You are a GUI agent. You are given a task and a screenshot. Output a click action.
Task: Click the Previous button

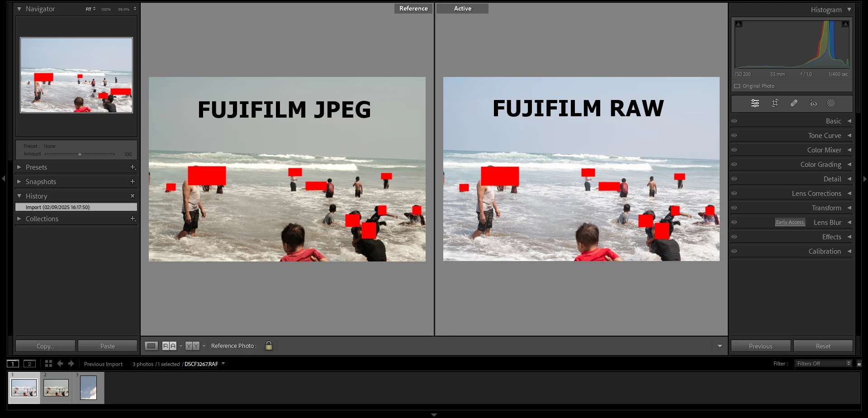761,346
